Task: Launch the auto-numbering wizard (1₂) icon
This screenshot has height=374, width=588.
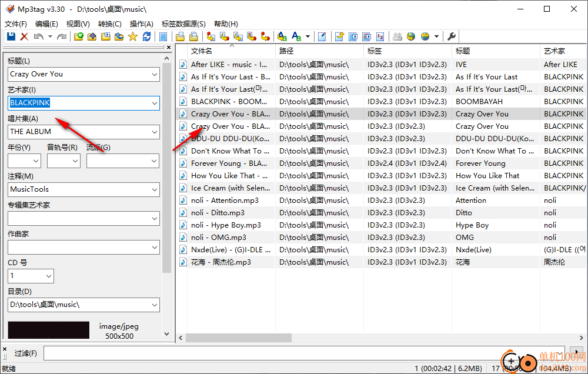Action: coord(380,36)
